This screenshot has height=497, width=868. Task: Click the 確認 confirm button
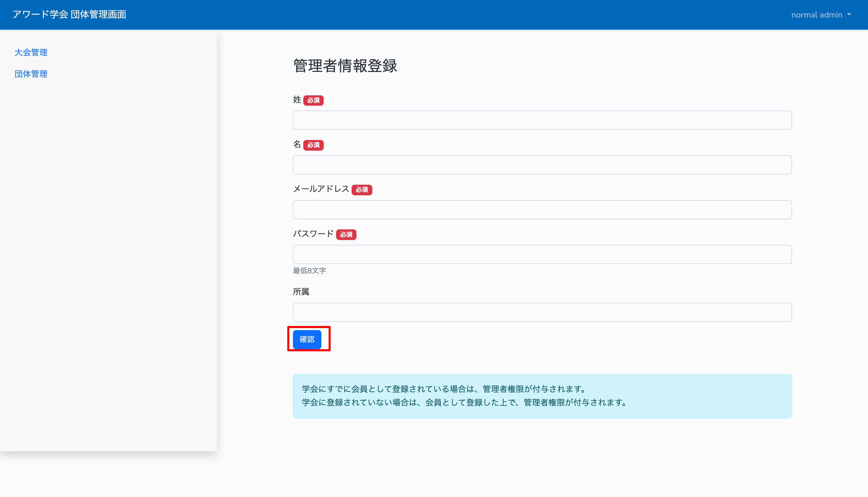coord(307,339)
